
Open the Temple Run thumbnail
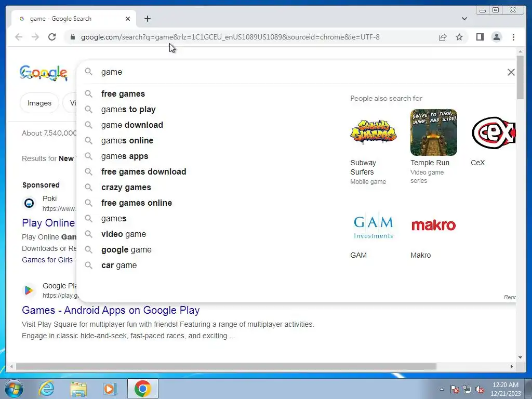point(434,132)
